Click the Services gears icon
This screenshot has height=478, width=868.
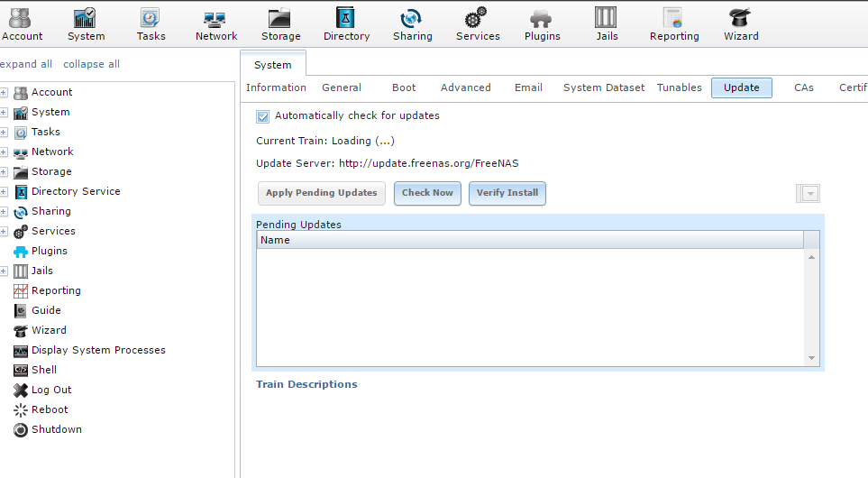pyautogui.click(x=477, y=18)
